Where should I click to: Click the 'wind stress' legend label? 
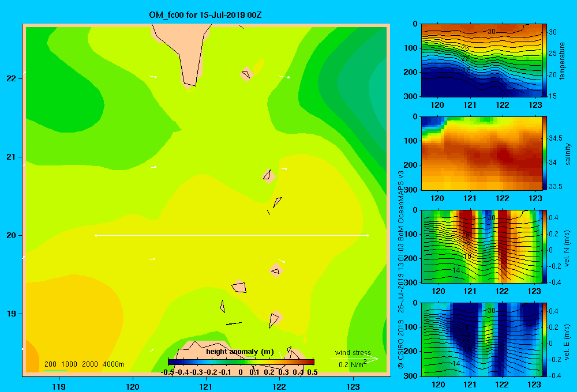pyautogui.click(x=353, y=353)
